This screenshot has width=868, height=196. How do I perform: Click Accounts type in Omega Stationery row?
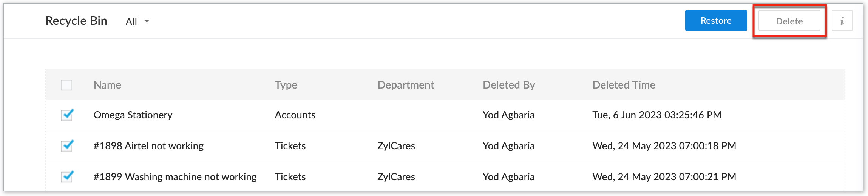tap(295, 115)
